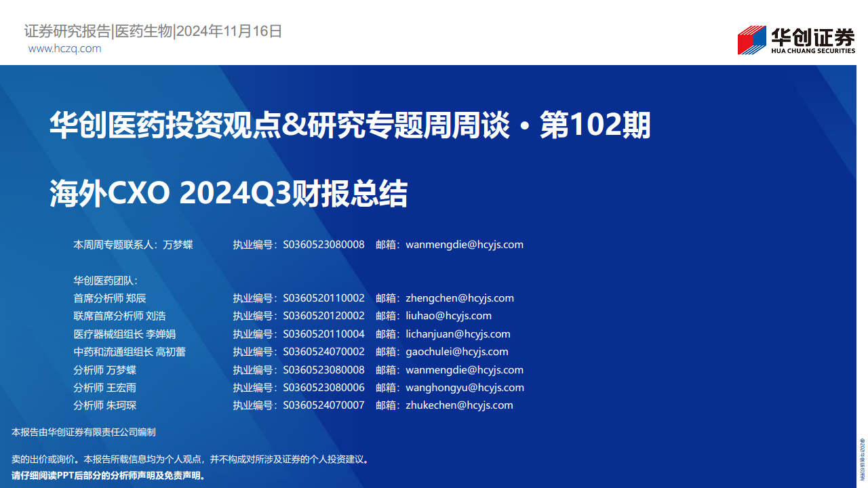Click the name 中药和流通组组长 高初蕾
Viewport: 868px width, 488px height.
130,352
